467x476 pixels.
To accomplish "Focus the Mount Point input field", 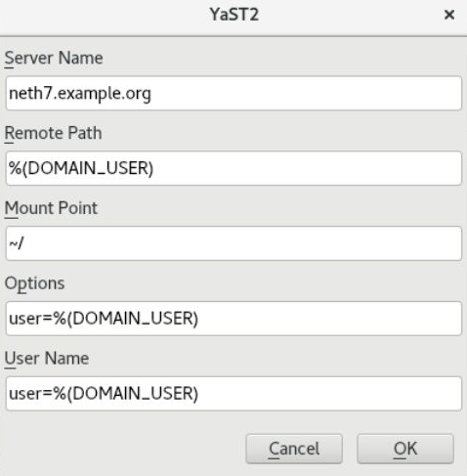I will [x=233, y=243].
